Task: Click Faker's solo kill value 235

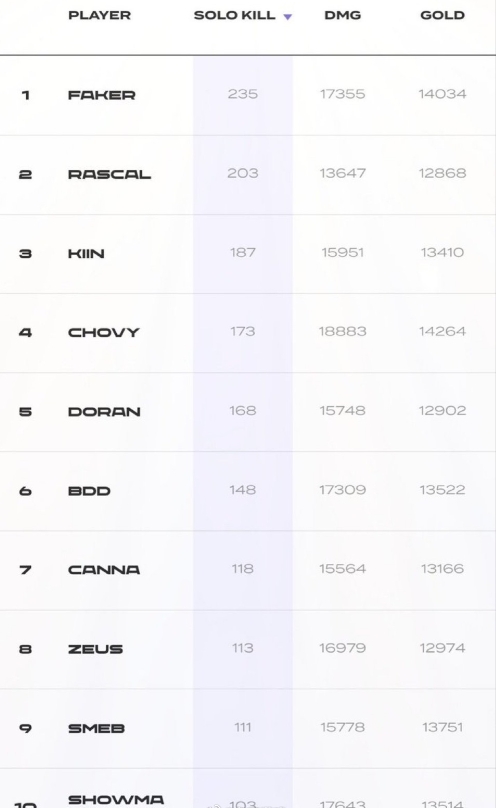Action: [x=243, y=94]
